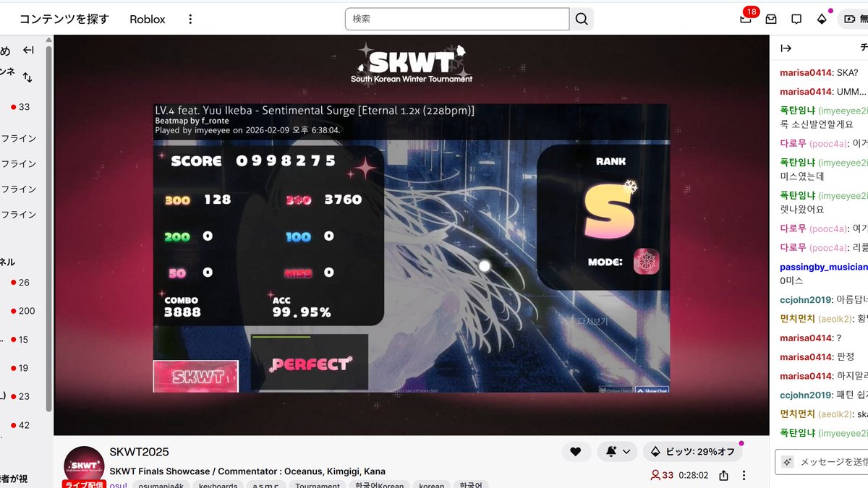Click marisa0414 username on the SKA? message

[806, 73]
